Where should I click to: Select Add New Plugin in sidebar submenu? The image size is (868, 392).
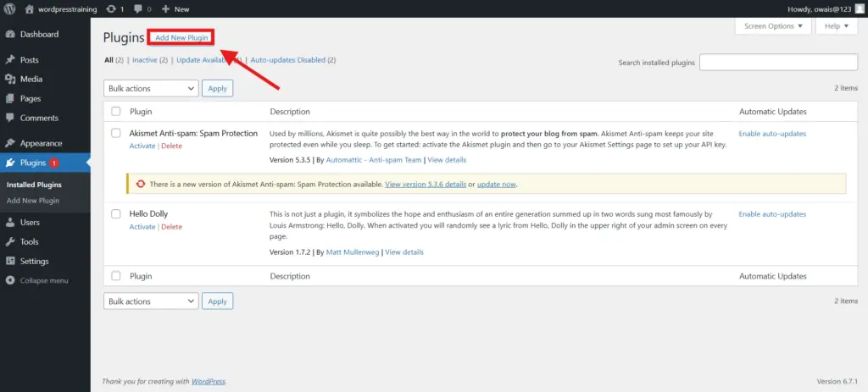tap(33, 201)
